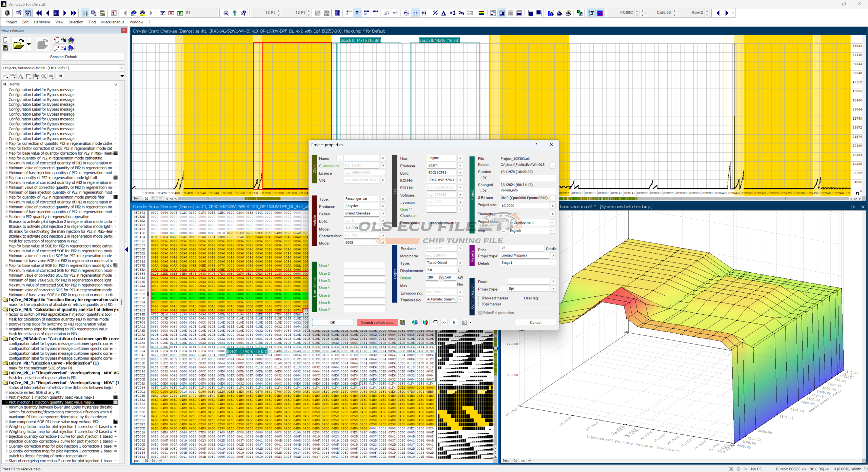868x472 pixels.
Task: Increase the first 12 Pt font size spinner
Action: coord(279,11)
